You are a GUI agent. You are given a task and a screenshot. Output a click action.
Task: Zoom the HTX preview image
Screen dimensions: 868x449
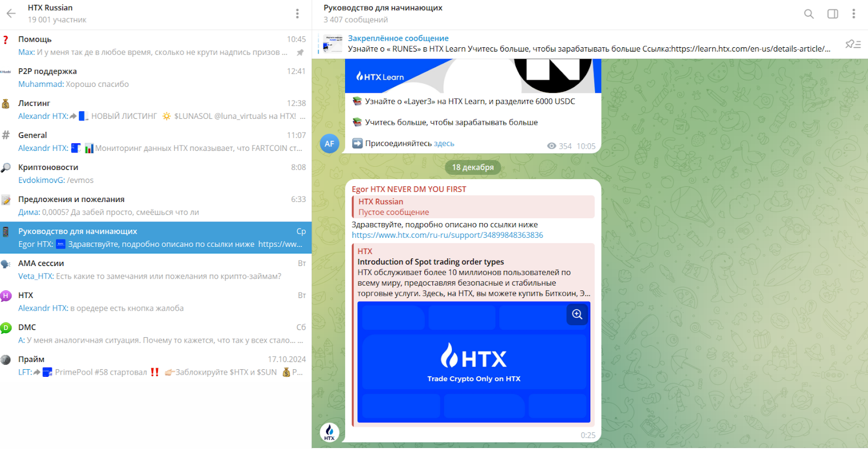click(577, 314)
